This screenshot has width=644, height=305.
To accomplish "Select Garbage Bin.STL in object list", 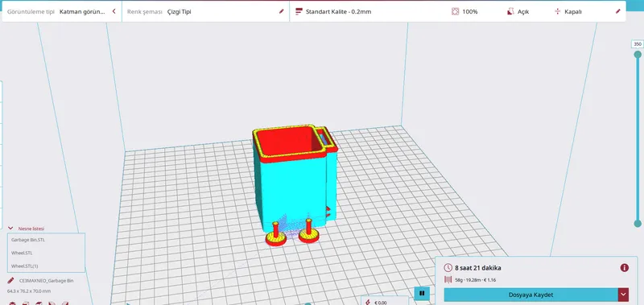I will tap(46, 240).
